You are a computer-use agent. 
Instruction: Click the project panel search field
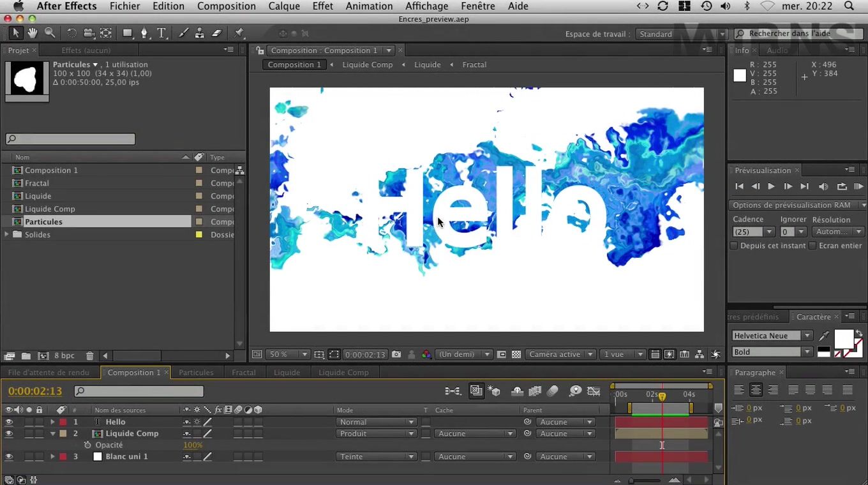click(70, 139)
